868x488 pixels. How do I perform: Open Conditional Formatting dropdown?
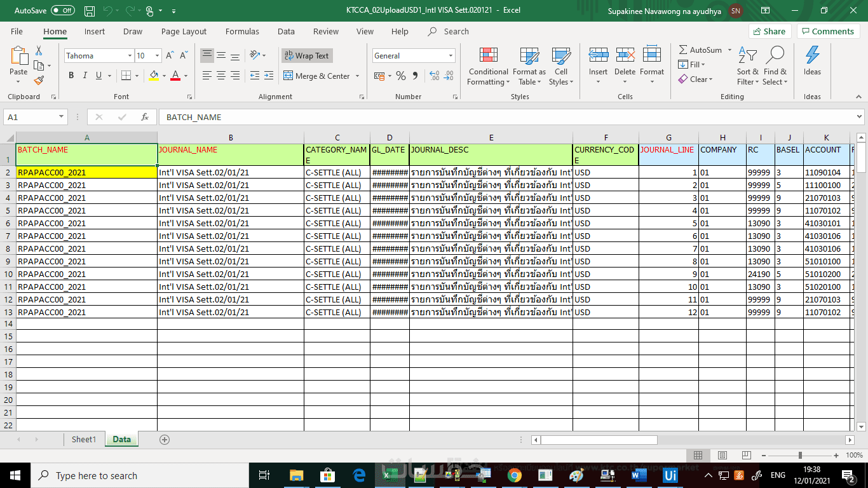pyautogui.click(x=489, y=66)
